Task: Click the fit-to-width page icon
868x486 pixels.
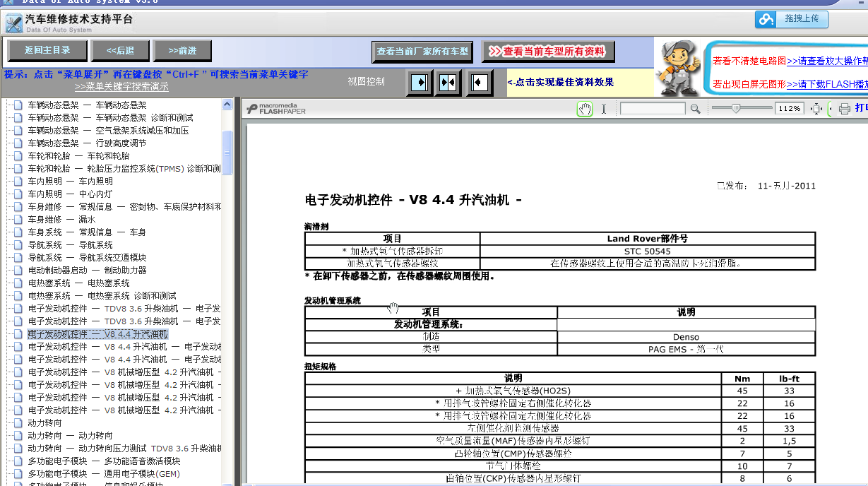Action: coord(817,109)
